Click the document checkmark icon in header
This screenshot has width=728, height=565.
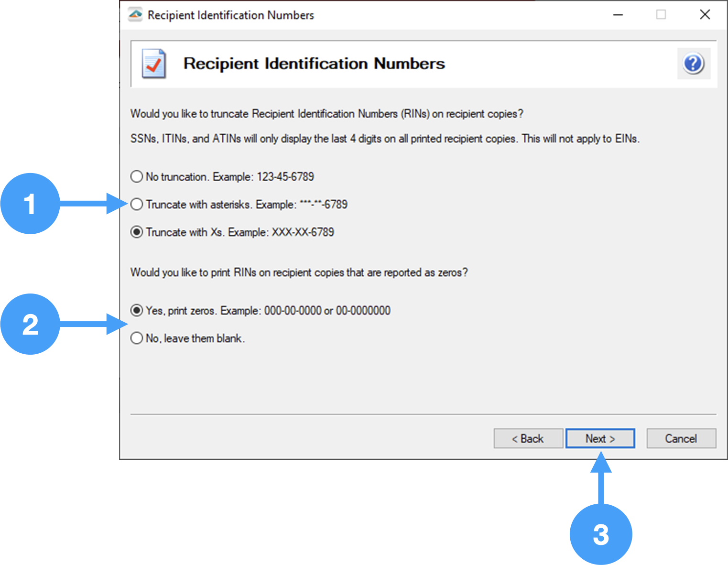tap(153, 64)
